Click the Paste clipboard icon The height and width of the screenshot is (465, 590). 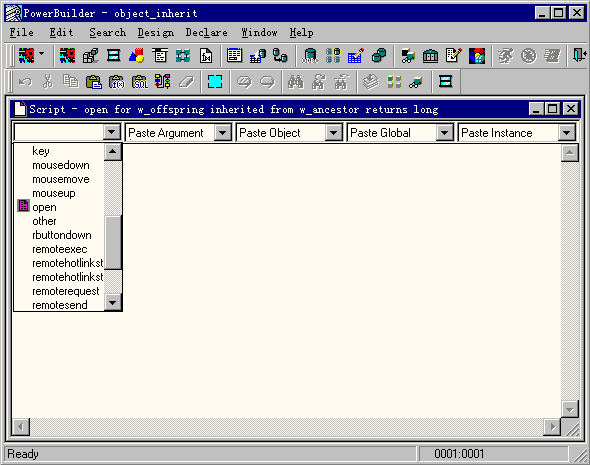click(x=94, y=82)
